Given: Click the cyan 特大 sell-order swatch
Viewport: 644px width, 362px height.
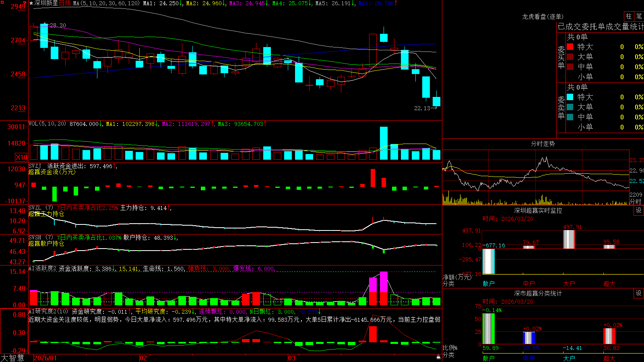Looking at the screenshot, I should point(570,97).
